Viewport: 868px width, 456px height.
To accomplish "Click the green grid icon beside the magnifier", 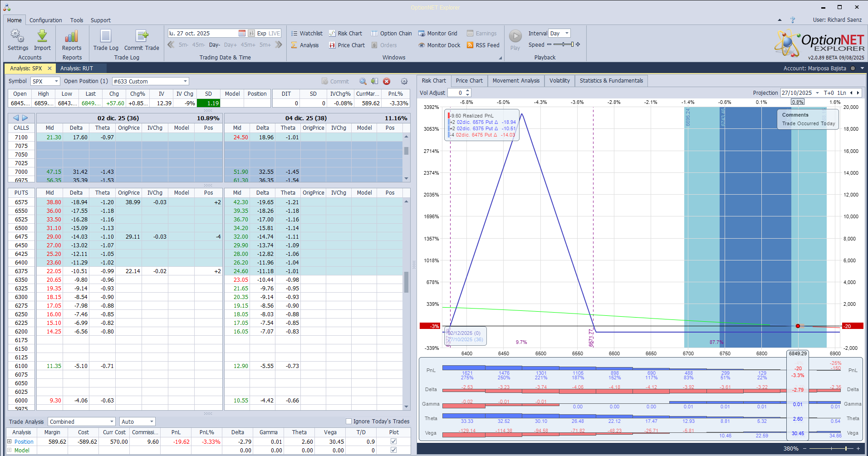I will (x=374, y=81).
